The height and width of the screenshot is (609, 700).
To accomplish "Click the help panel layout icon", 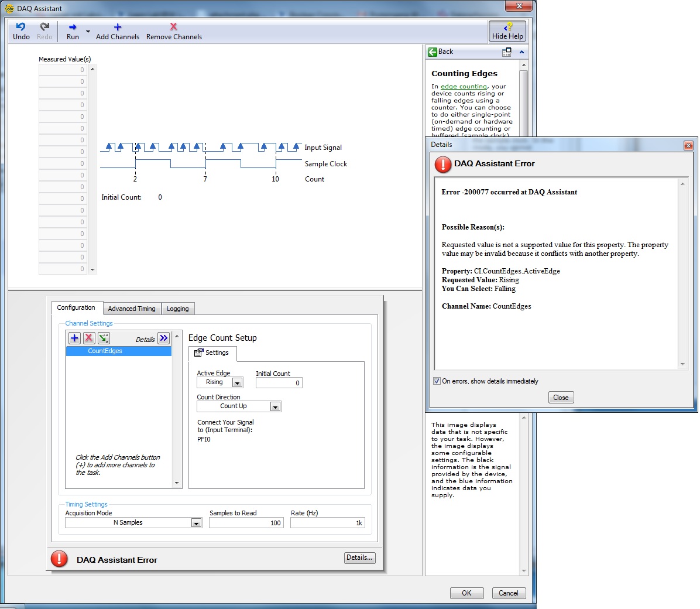I will (507, 52).
